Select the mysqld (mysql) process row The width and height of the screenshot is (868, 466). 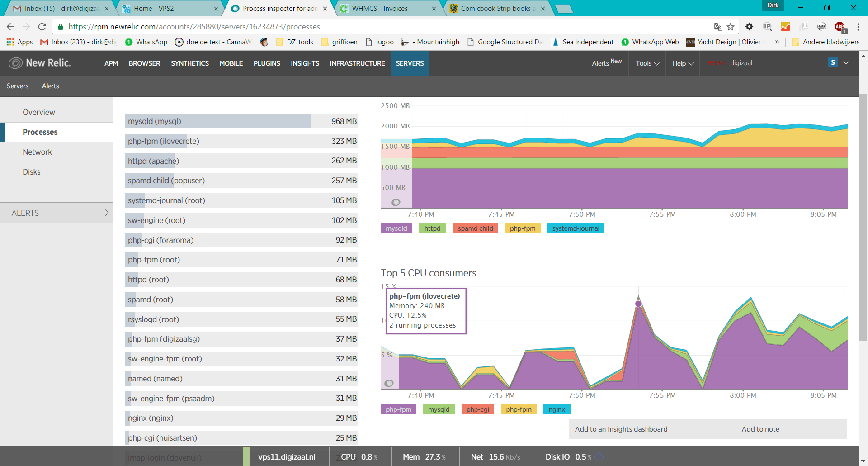[x=241, y=121]
